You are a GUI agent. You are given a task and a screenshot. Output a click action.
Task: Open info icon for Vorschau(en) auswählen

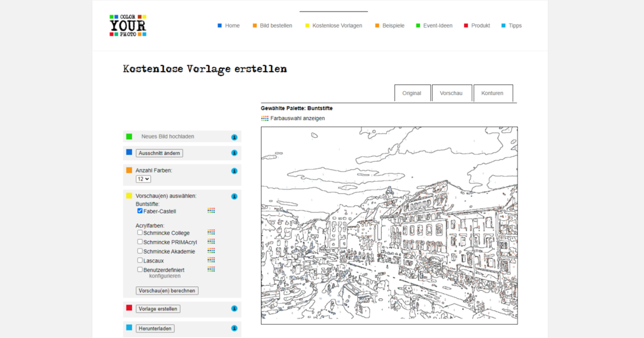pos(234,196)
